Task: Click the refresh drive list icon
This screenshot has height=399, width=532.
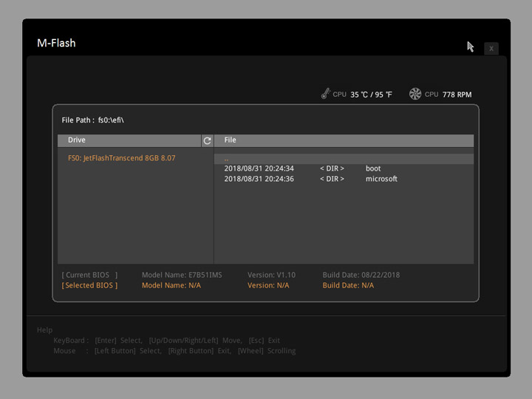Action: [x=207, y=140]
